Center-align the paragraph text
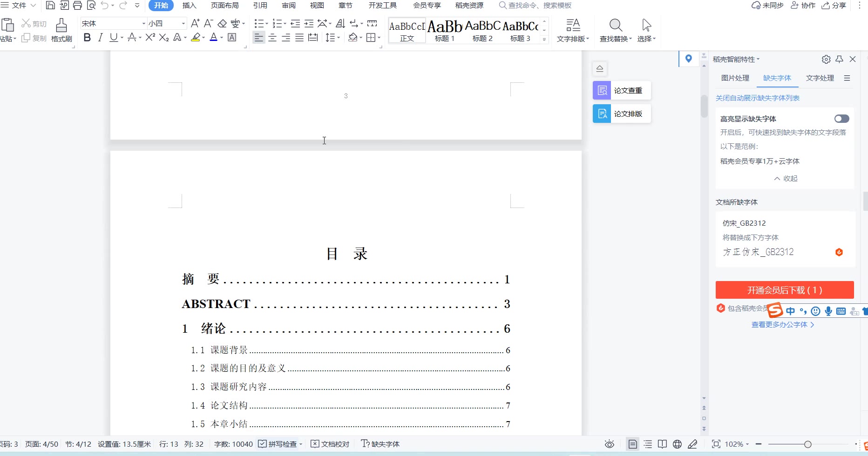868x456 pixels. 272,38
